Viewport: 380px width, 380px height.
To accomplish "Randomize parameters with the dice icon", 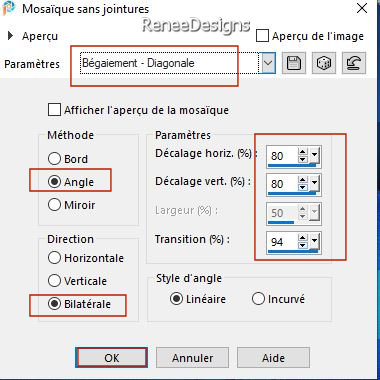I will [324, 63].
